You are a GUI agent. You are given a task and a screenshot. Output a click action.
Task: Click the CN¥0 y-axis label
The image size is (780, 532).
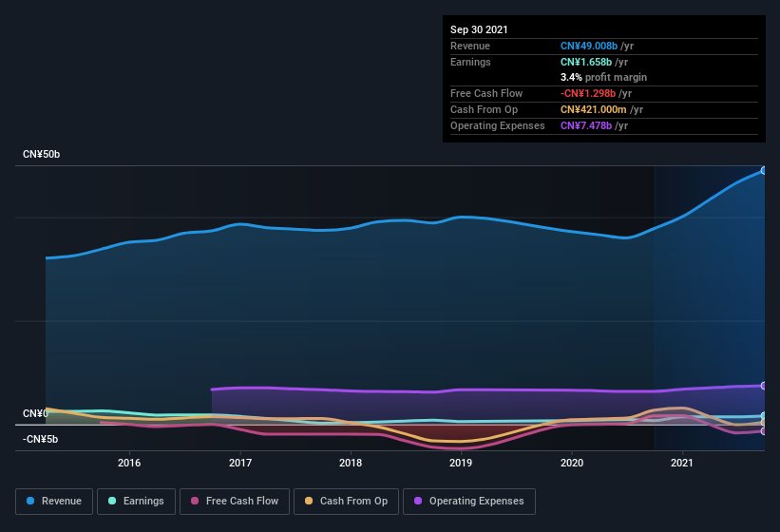coord(35,413)
